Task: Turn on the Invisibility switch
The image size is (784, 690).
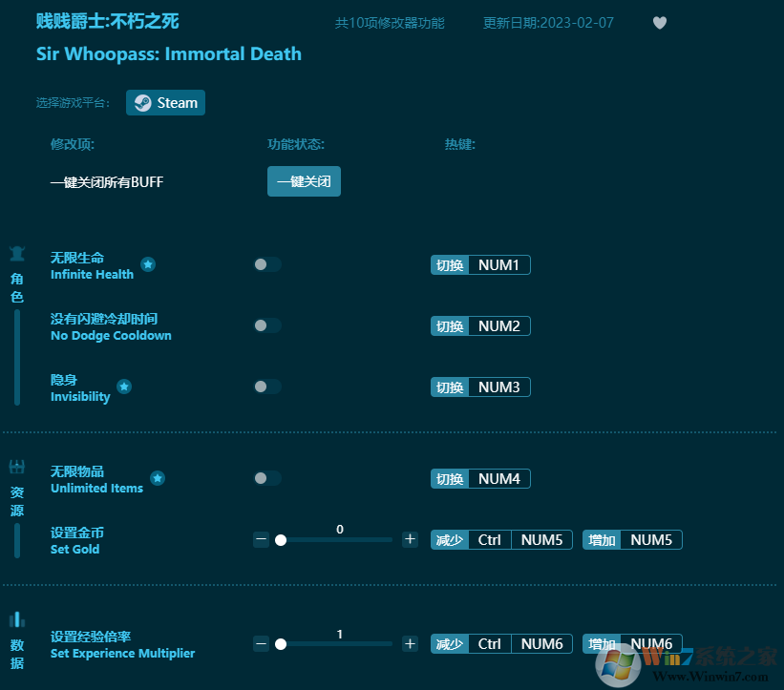Action: (x=267, y=387)
